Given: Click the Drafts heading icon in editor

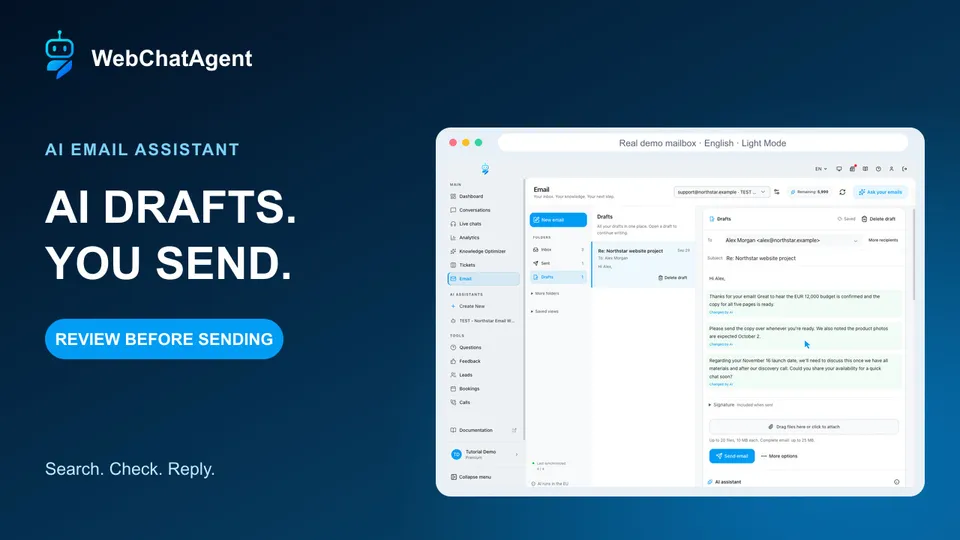Looking at the screenshot, I should tap(711, 219).
